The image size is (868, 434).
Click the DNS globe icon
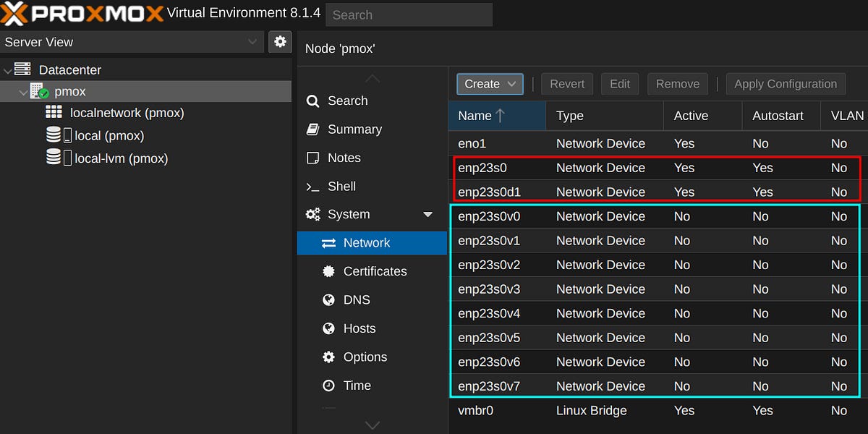331,299
